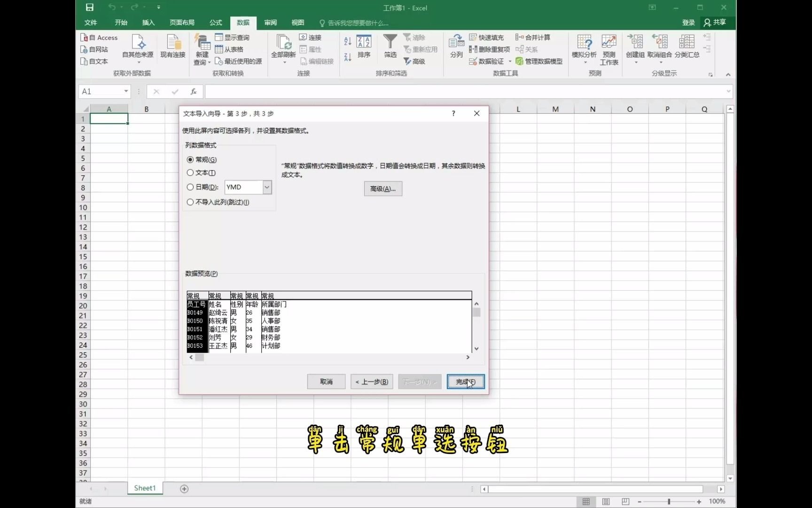
Task: Expand the Name Box dropdown arrow
Action: click(126, 91)
